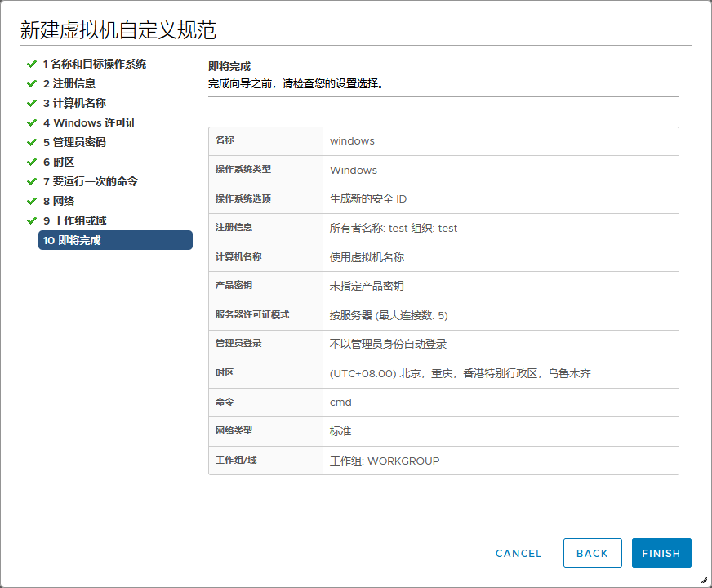712x588 pixels.
Task: Select step 8 网络
Action: pos(59,201)
